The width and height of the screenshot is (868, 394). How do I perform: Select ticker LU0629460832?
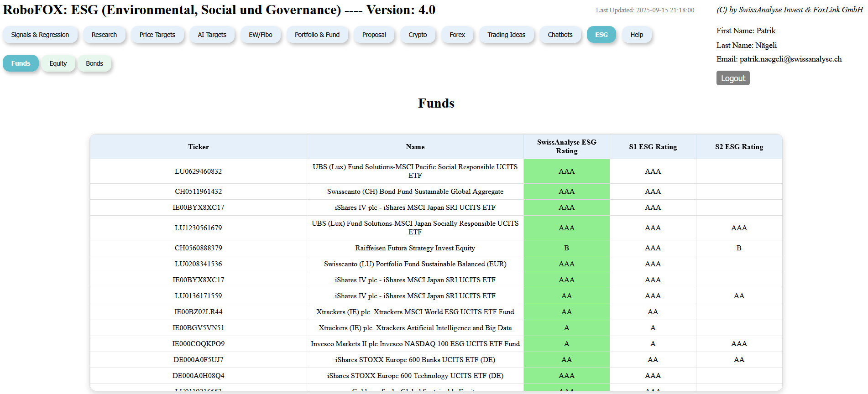pyautogui.click(x=199, y=171)
